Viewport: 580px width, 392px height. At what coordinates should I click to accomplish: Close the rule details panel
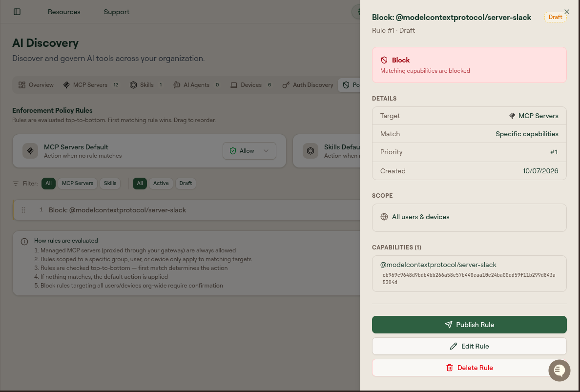[x=567, y=12]
